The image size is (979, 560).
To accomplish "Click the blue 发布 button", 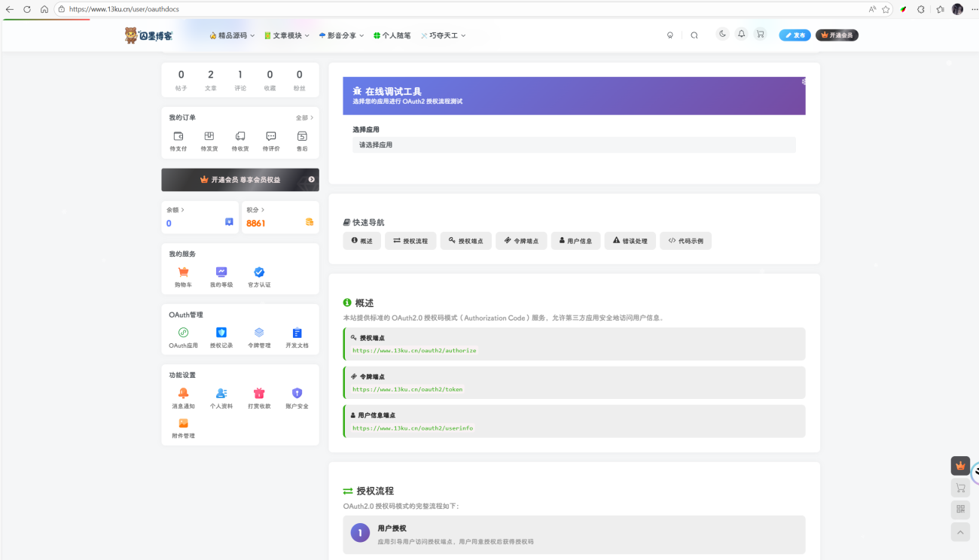I will click(x=794, y=35).
